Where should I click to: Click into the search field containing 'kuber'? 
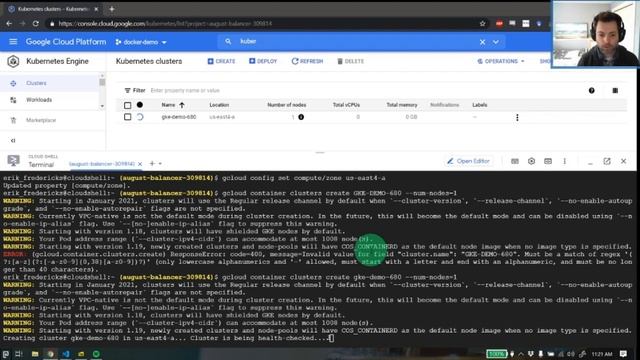click(x=351, y=42)
